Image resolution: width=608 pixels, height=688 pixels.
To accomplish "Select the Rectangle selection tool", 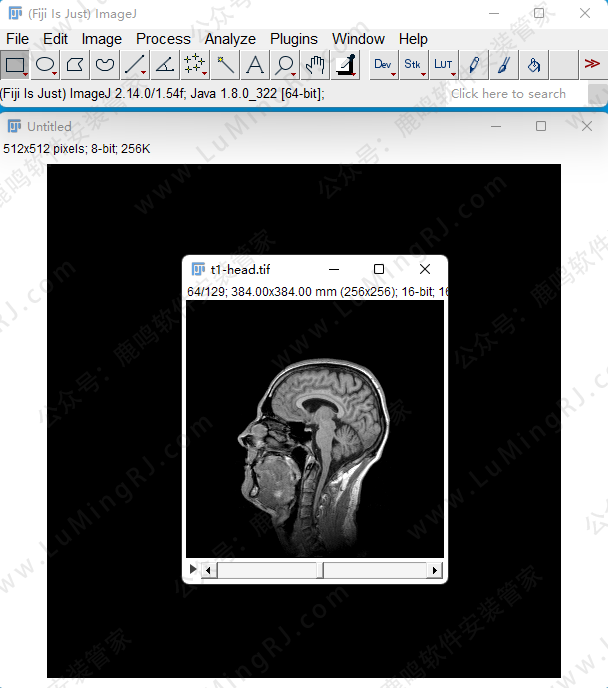I will coord(15,65).
